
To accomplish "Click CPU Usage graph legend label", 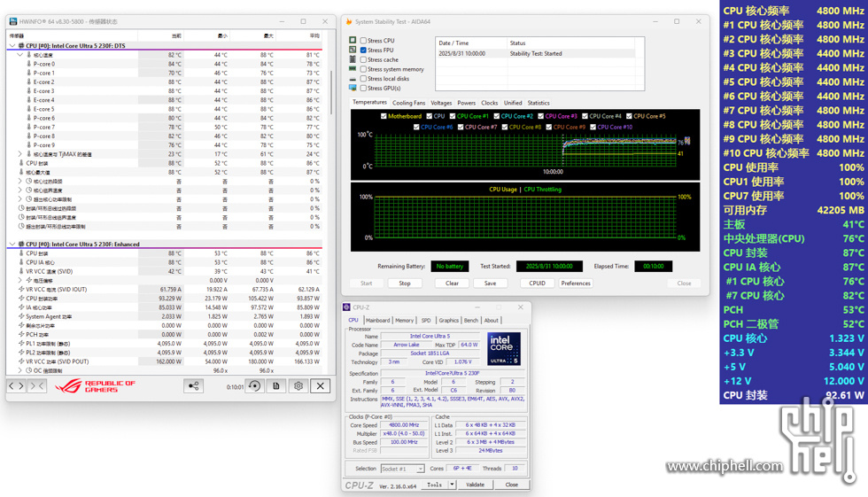I will pyautogui.click(x=503, y=190).
